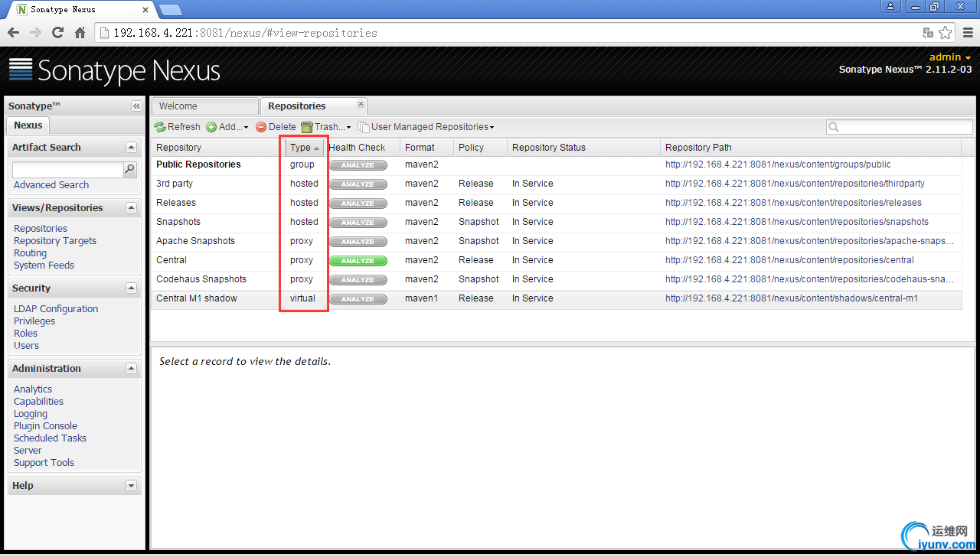980x557 pixels.
Task: Click Analyze for Central M1 shadow
Action: [358, 299]
